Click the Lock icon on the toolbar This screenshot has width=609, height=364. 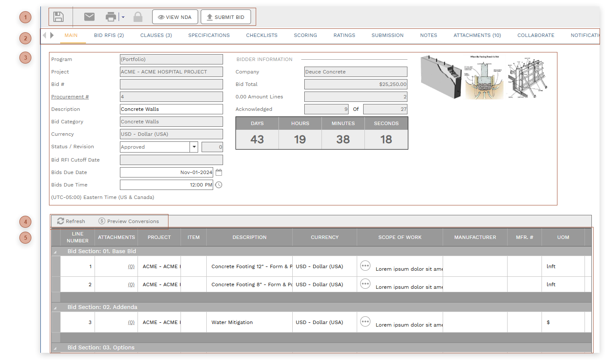pos(138,16)
